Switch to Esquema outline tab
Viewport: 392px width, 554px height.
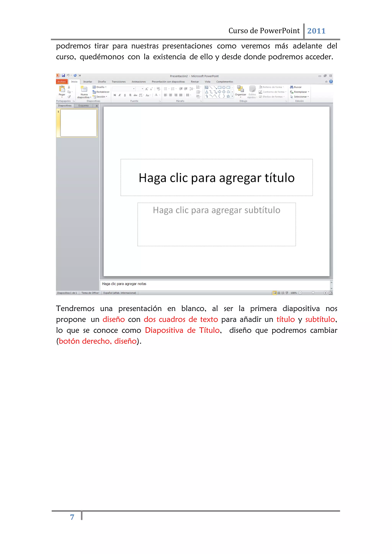pos(83,106)
